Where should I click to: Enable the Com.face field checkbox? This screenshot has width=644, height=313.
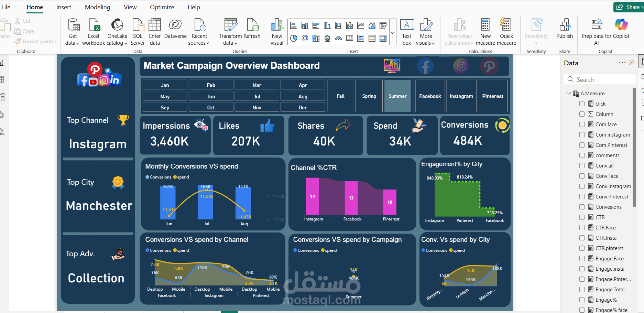pos(582,124)
